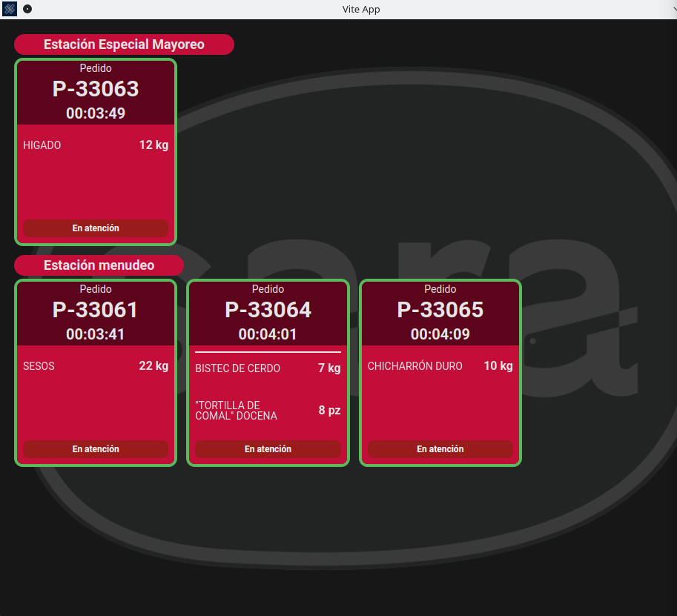Click the 00:04:09 timer on P-33065
This screenshot has width=677, height=616.
click(x=440, y=334)
